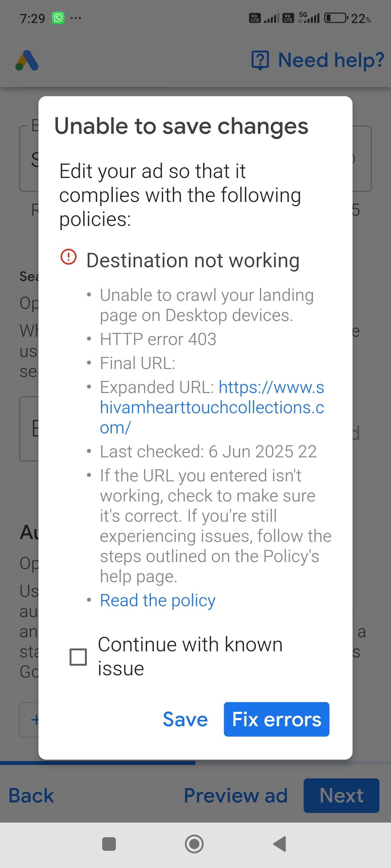Tap the WhatsApp notification icon in status bar
This screenshot has width=391, height=868.
click(x=58, y=18)
